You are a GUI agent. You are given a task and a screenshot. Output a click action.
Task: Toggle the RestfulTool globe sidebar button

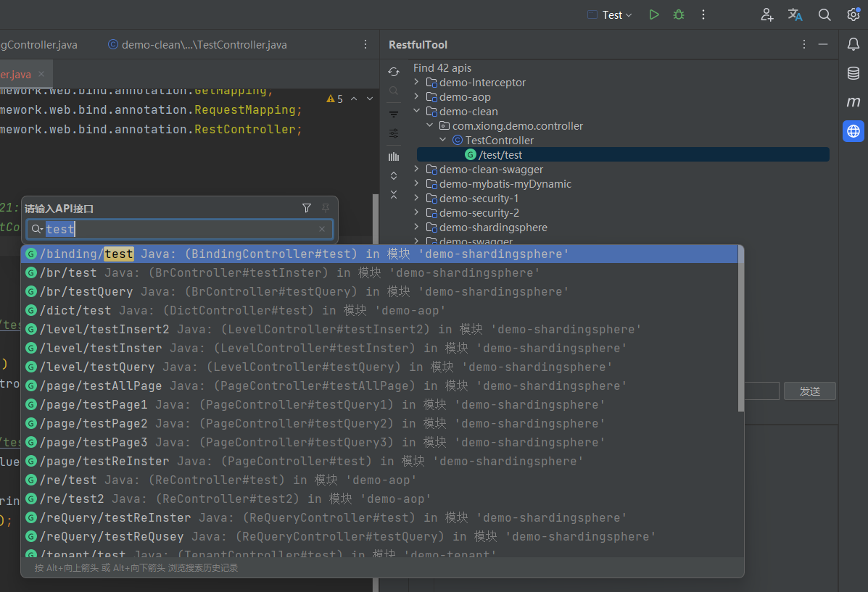[853, 131]
